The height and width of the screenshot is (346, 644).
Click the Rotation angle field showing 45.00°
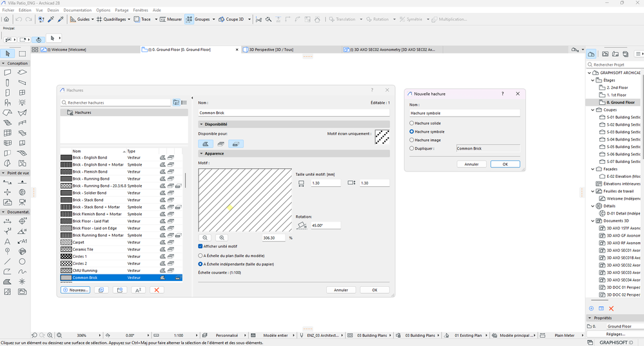tap(326, 226)
